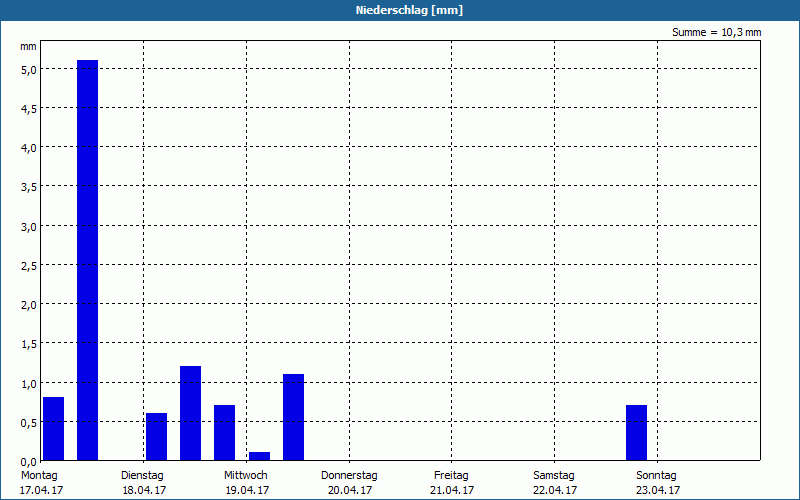The height and width of the screenshot is (500, 800).
Task: Click the 1,5 y-axis value
Action: click(29, 344)
